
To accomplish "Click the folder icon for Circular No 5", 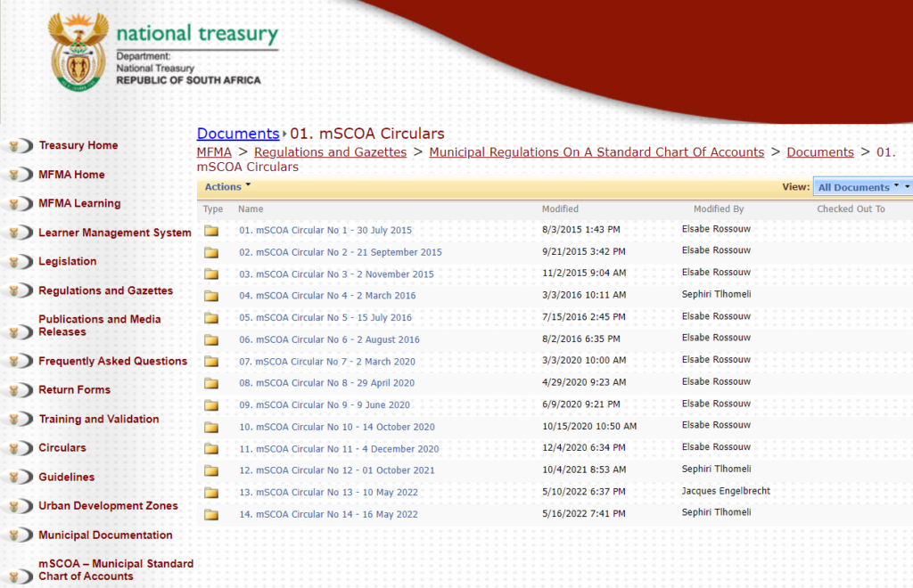I will click(x=211, y=318).
